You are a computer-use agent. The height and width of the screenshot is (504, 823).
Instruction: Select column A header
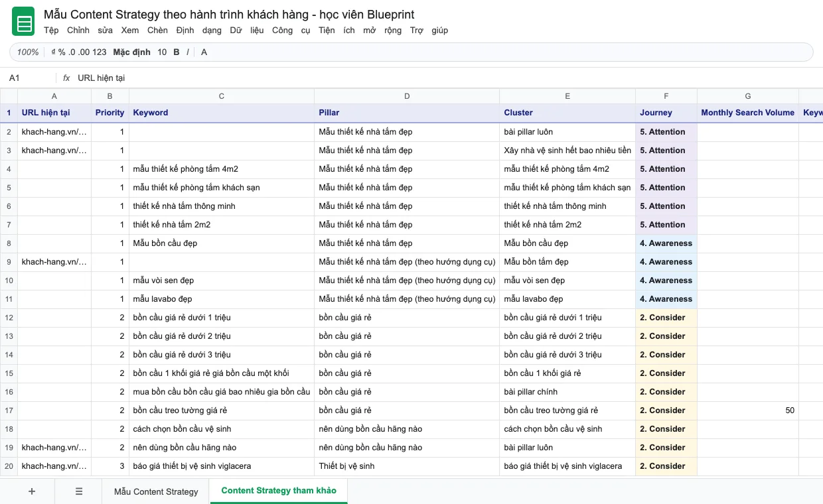coord(54,96)
